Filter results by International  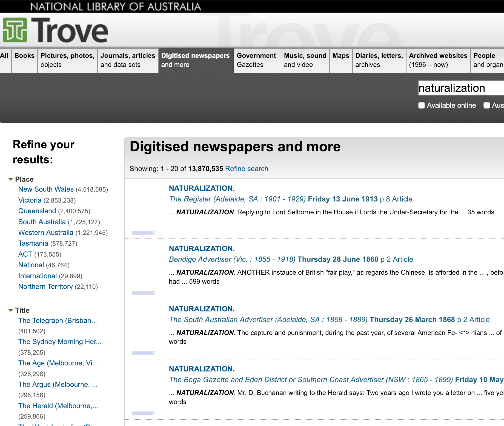tap(38, 276)
